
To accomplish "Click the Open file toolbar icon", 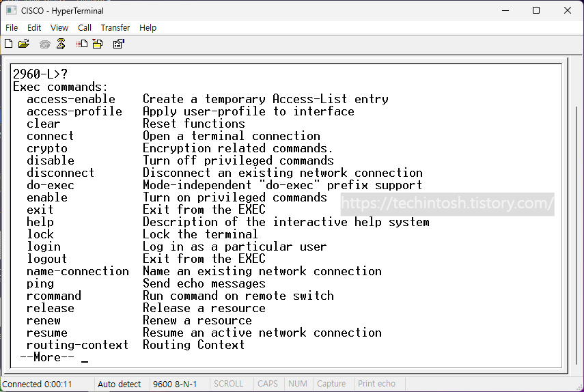I will (24, 44).
